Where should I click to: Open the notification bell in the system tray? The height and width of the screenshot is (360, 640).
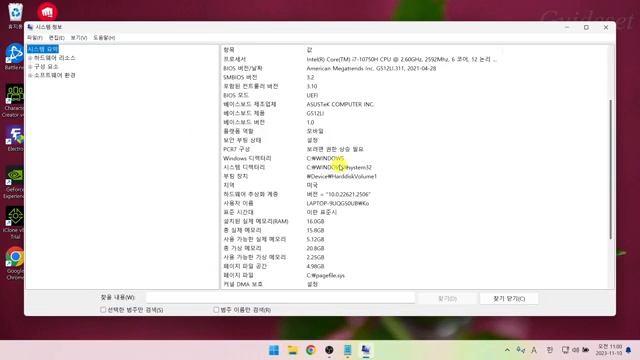pos(629,350)
